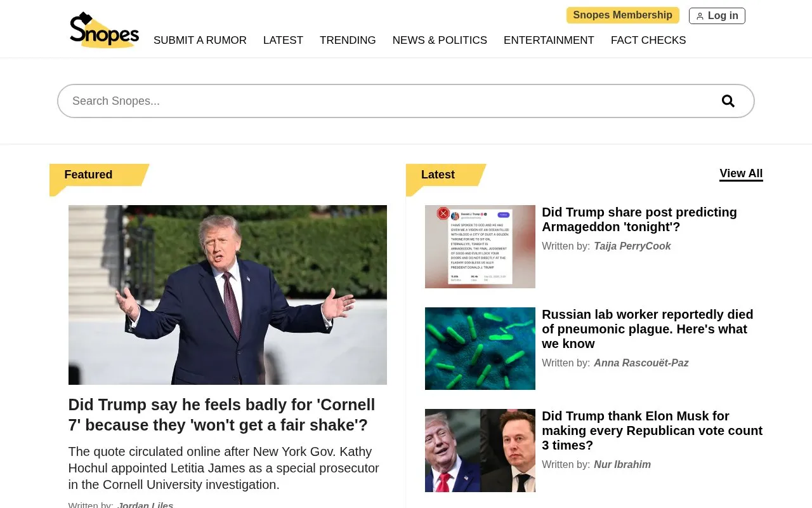This screenshot has width=812, height=508.
Task: Open the ENTERTAINMENT section
Action: point(549,40)
